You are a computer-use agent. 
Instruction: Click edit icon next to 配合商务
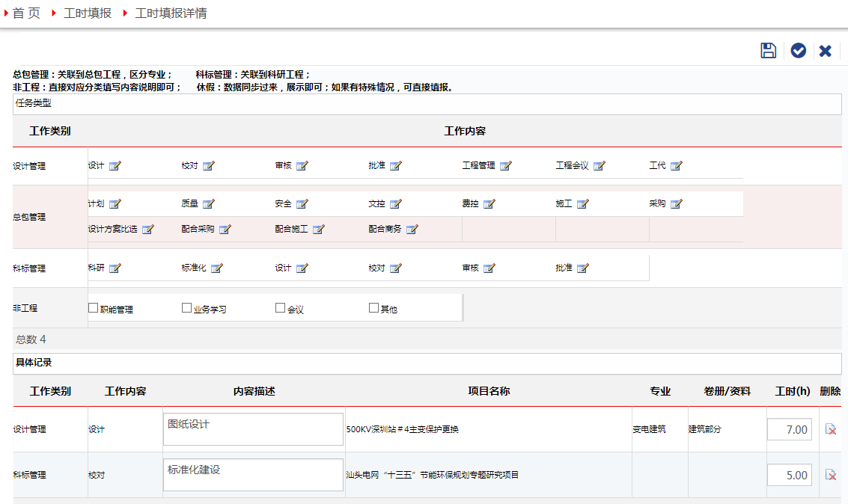click(412, 230)
